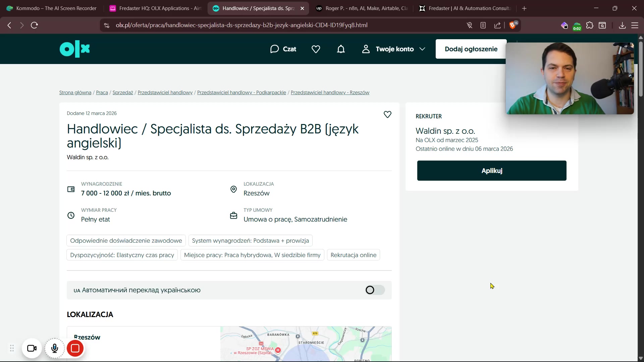Click the Brave Shields lion icon
The height and width of the screenshot is (362, 644).
(x=512, y=25)
